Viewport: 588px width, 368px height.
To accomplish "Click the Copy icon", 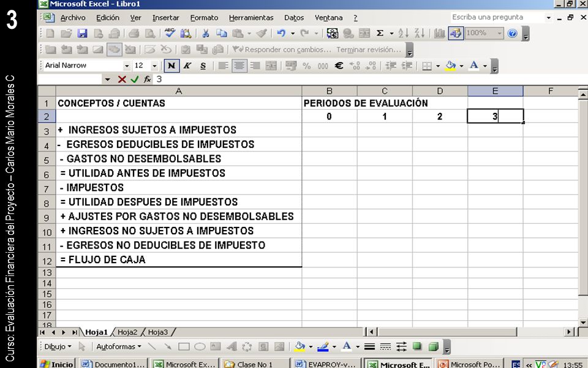I will [x=222, y=33].
